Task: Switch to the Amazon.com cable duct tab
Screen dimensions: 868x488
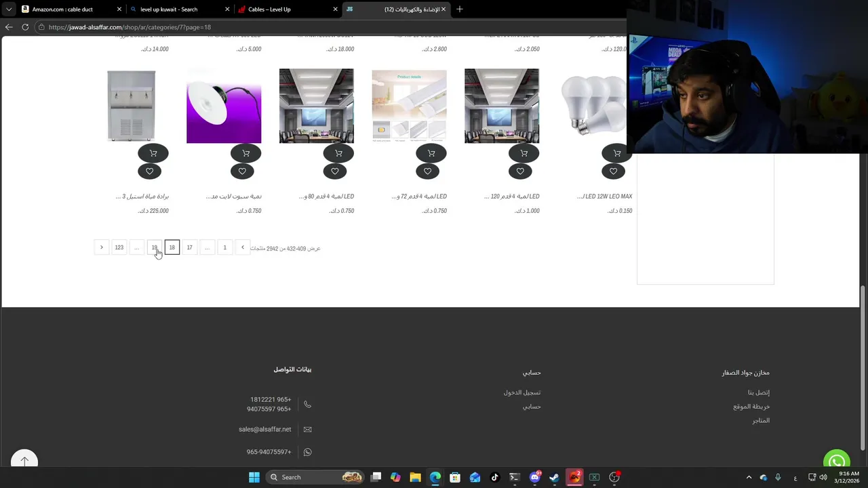Action: point(71,9)
